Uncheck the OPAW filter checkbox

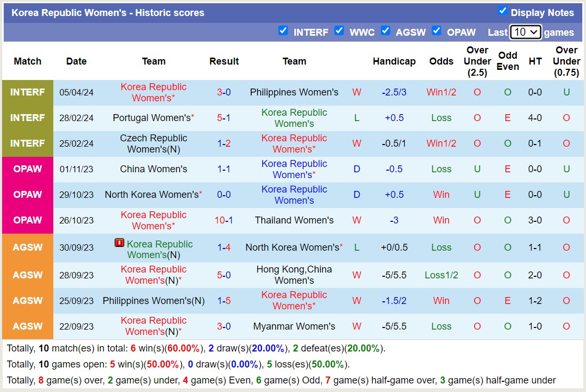point(437,31)
